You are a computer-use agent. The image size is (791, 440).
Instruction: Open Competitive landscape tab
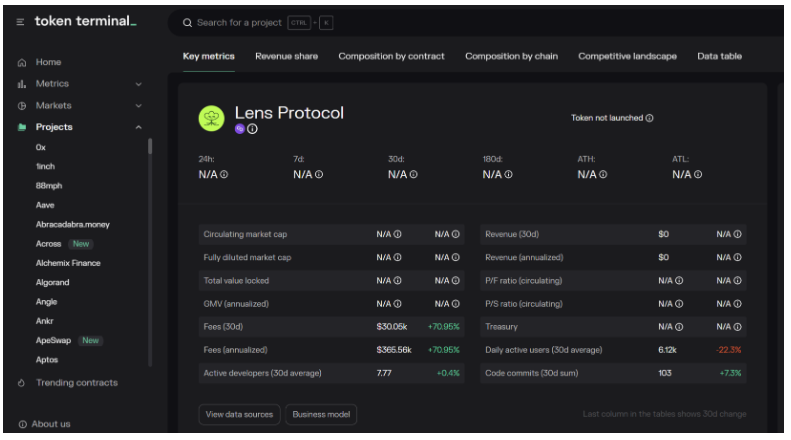coord(628,57)
